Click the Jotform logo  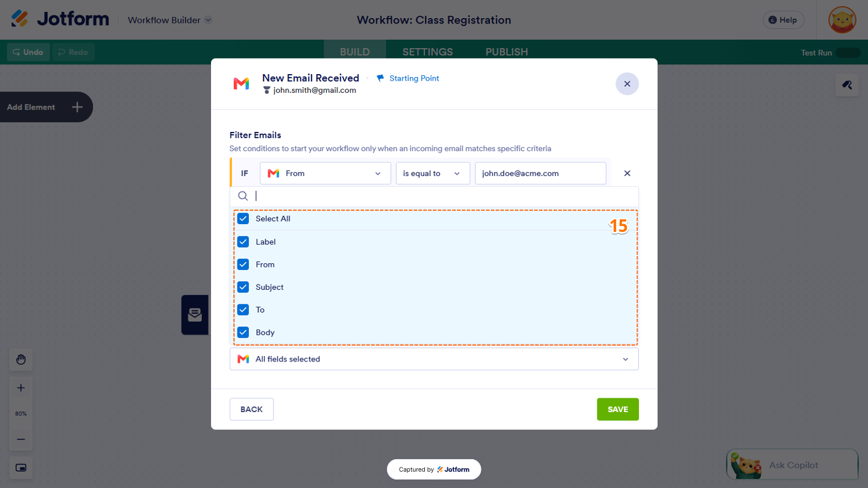(60, 19)
